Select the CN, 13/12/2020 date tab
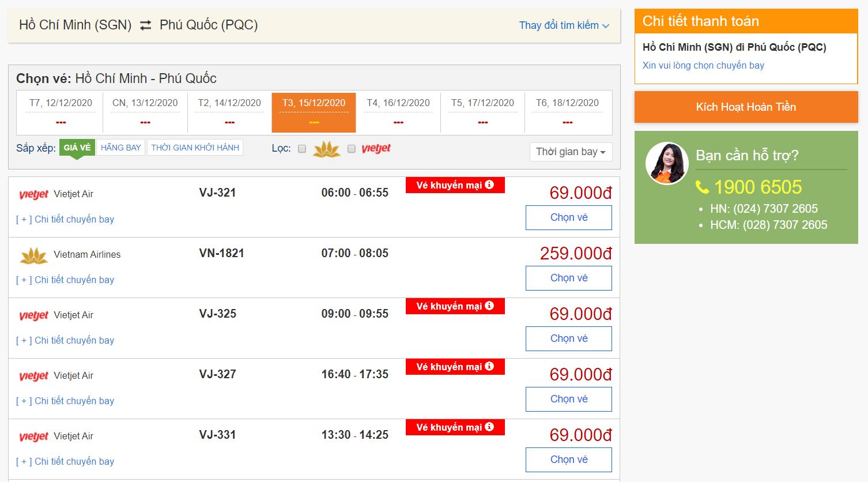The width and height of the screenshot is (868, 482). point(145,112)
